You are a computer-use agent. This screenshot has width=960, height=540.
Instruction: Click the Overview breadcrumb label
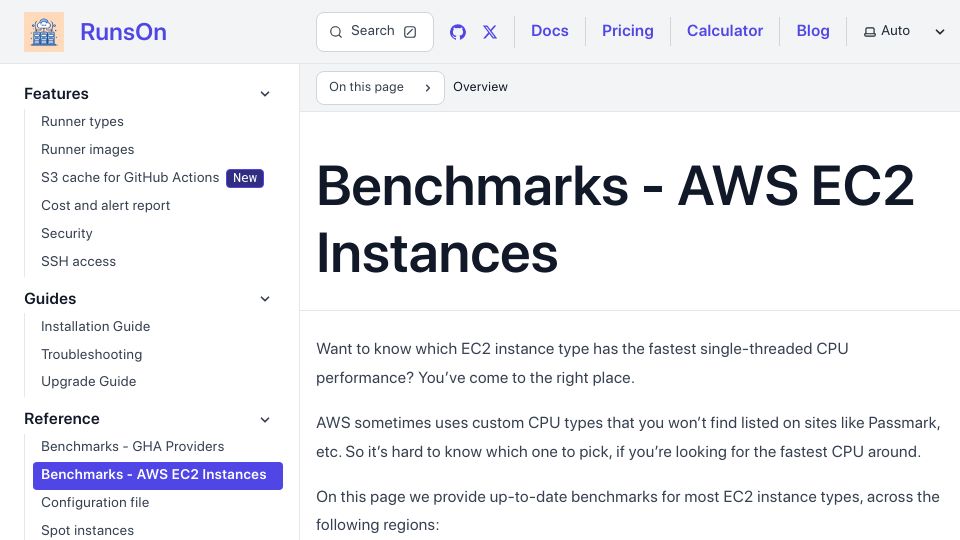click(480, 87)
